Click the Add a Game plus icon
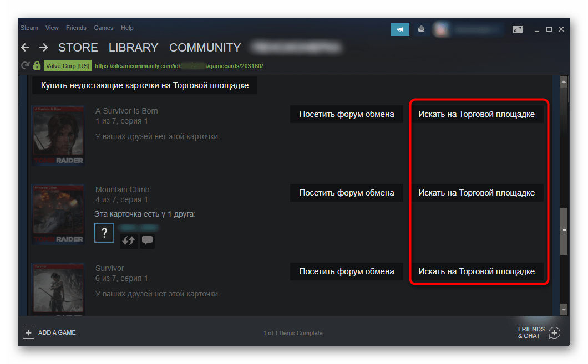Viewport: 588px width, 364px height. pos(28,332)
